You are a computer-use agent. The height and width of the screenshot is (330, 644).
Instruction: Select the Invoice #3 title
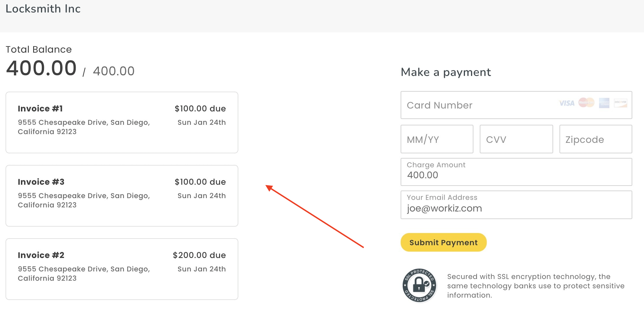(41, 182)
